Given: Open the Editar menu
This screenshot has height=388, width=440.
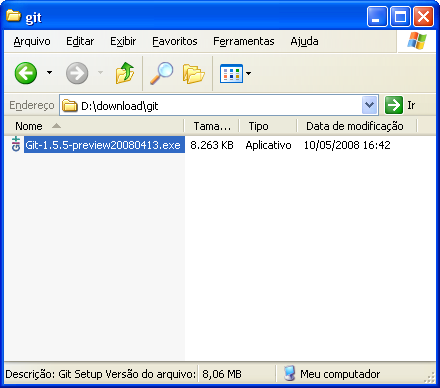Looking at the screenshot, I should pos(80,41).
